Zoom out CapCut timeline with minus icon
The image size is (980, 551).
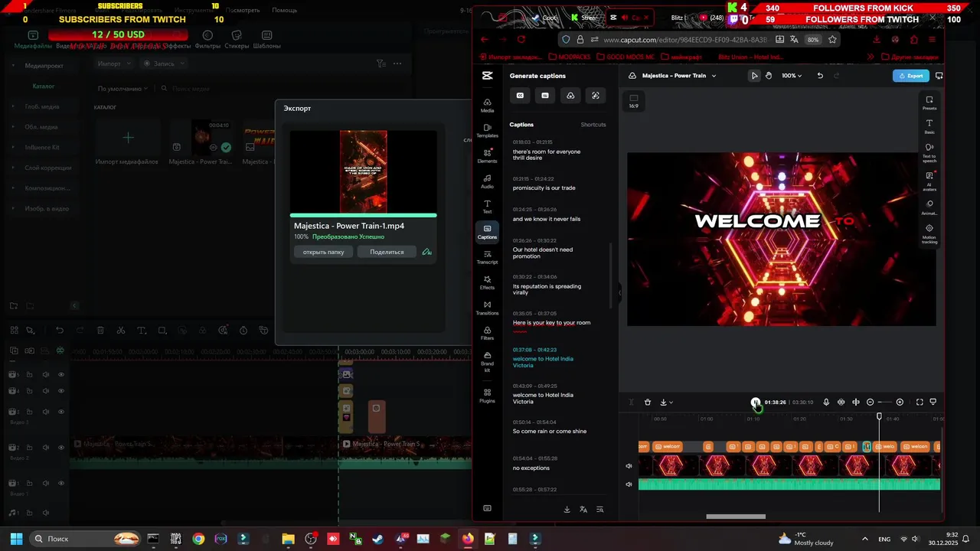pyautogui.click(x=870, y=403)
